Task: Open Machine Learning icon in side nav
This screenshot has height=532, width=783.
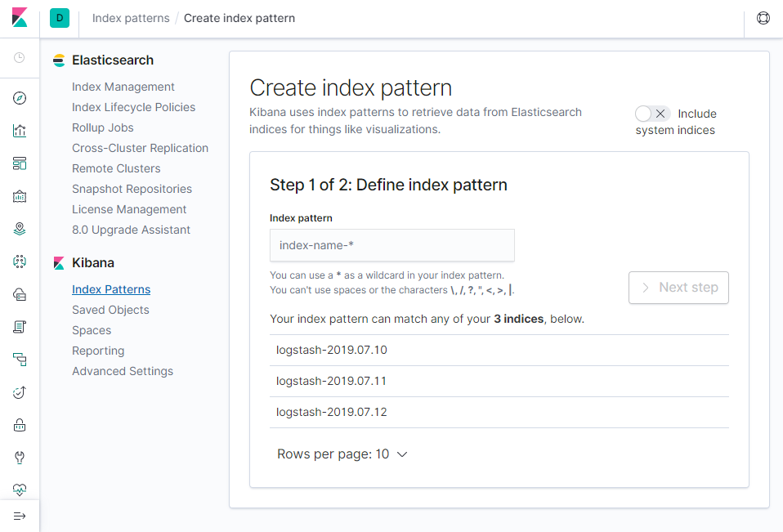Action: coord(20,262)
